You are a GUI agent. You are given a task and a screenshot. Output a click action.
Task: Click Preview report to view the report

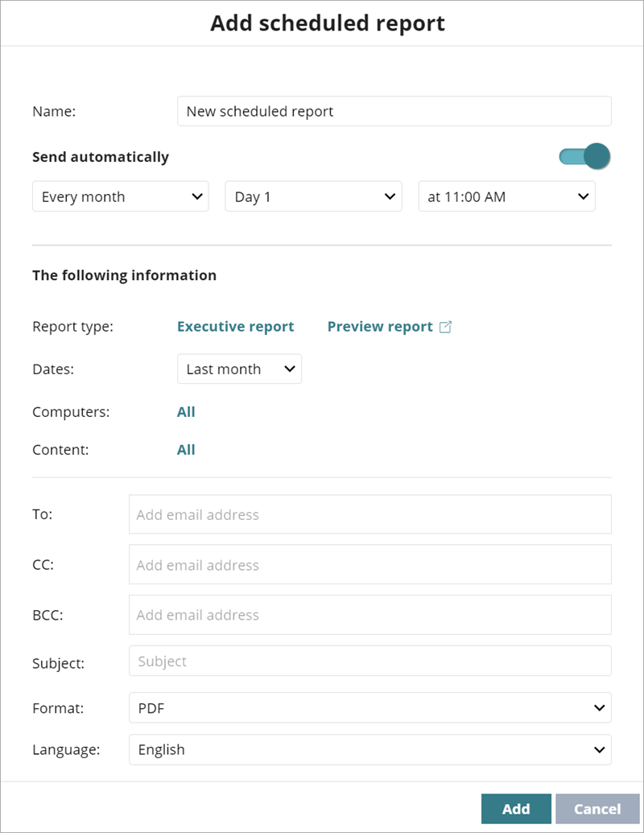click(380, 326)
